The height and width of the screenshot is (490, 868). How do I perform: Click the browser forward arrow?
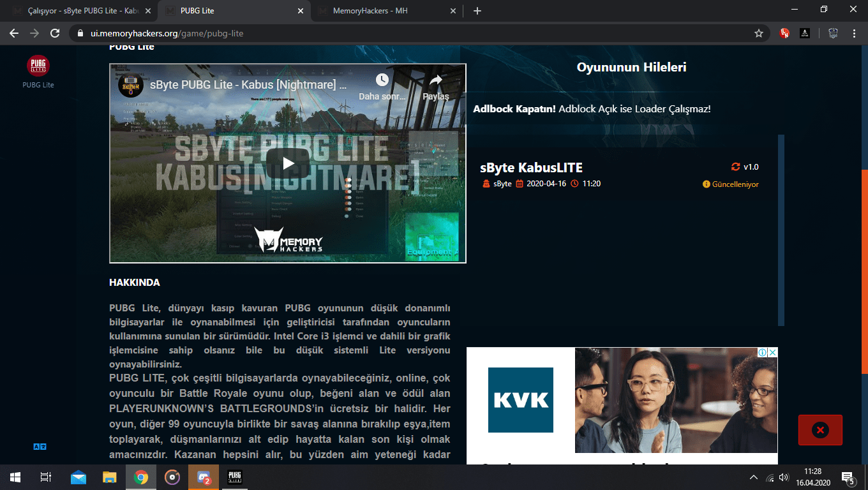coord(34,33)
